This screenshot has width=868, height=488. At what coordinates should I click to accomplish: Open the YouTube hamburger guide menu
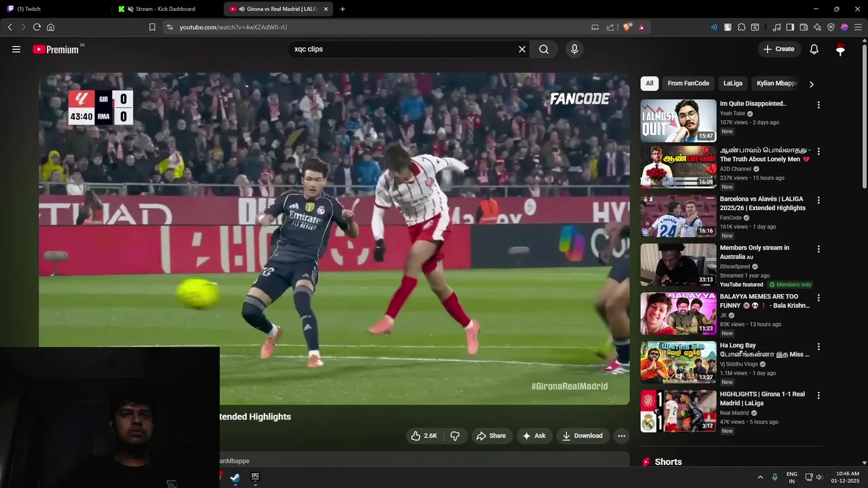16,49
